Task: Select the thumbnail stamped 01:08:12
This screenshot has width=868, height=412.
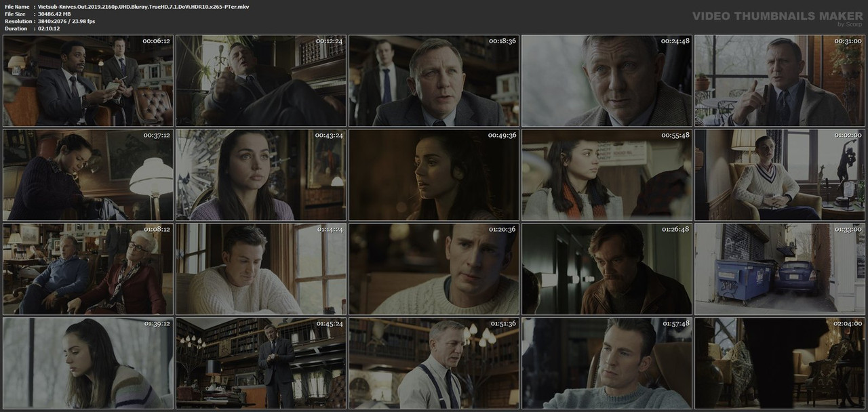Action: point(88,269)
